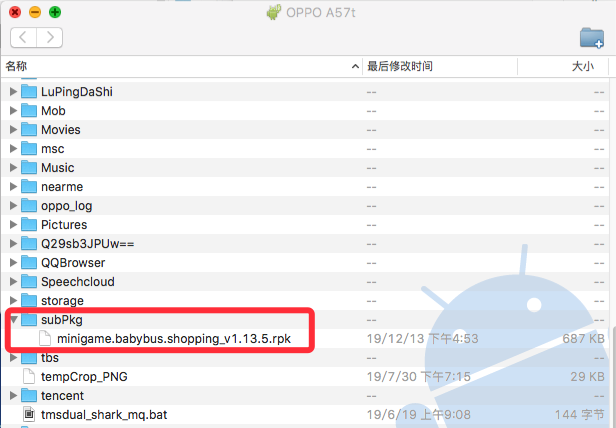The image size is (616, 428).
Task: Click the subPkg folder icon
Action: point(29,320)
